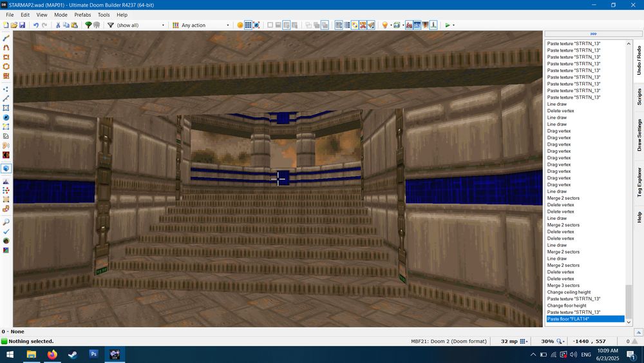644x363 pixels.
Task: Select 'Paste floor "FLAT14"' history entry
Action: tap(585, 319)
